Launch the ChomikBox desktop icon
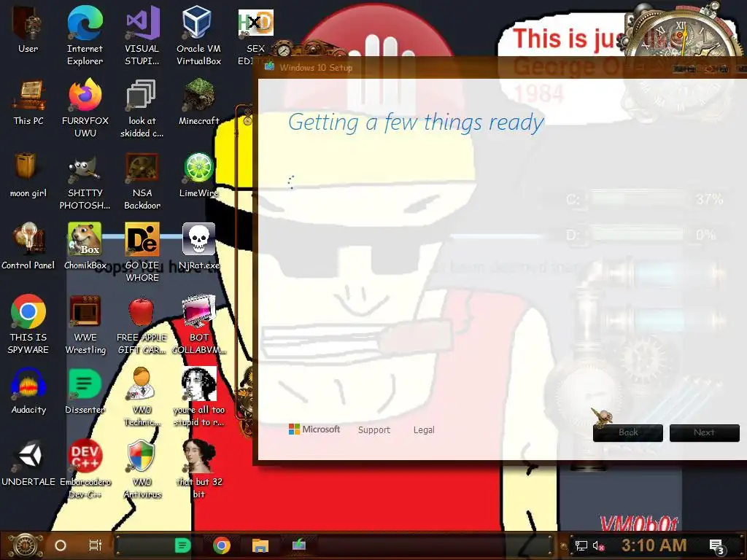Image resolution: width=747 pixels, height=560 pixels. [x=85, y=246]
